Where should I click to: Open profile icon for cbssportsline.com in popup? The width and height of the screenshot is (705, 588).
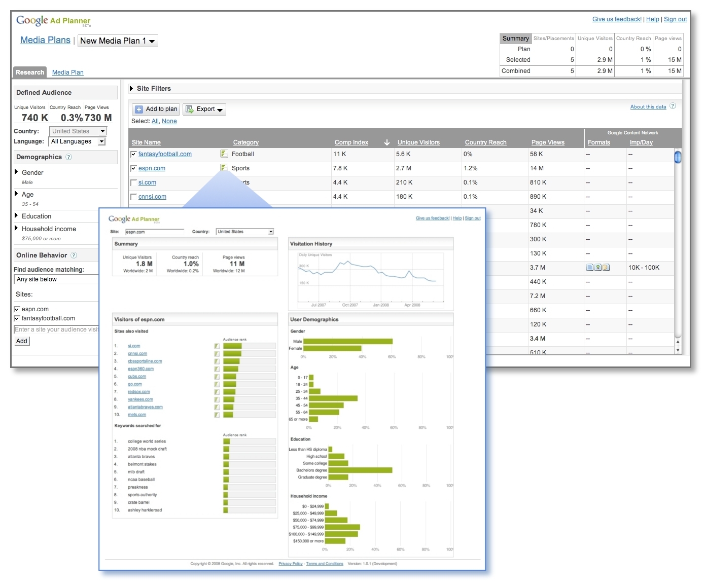tap(217, 361)
